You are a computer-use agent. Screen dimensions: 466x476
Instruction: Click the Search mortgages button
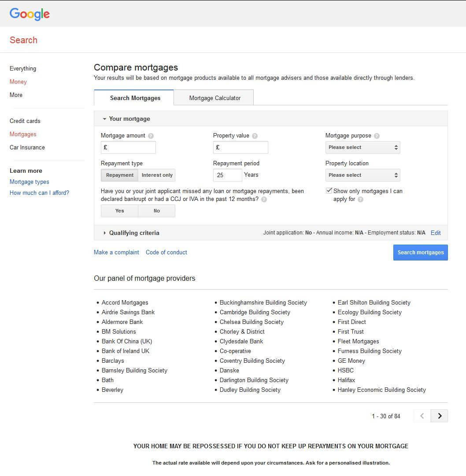click(421, 253)
